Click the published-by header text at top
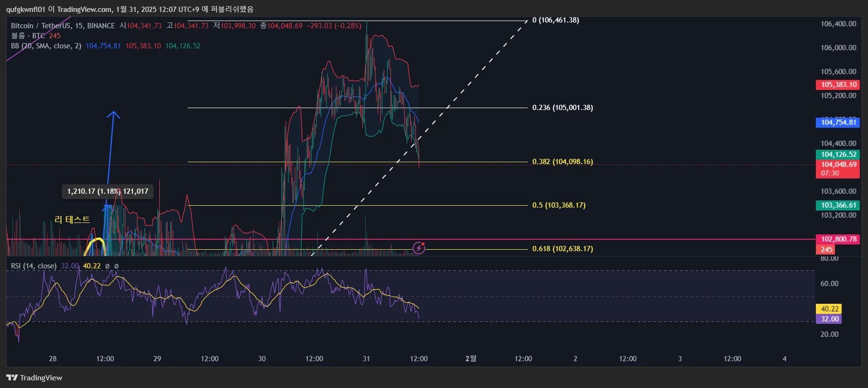The width and height of the screenshot is (868, 388). [130, 9]
